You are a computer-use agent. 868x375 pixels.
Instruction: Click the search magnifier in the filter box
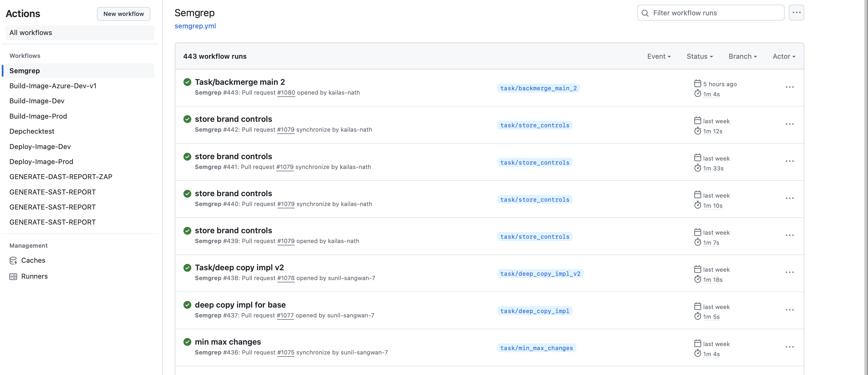645,13
